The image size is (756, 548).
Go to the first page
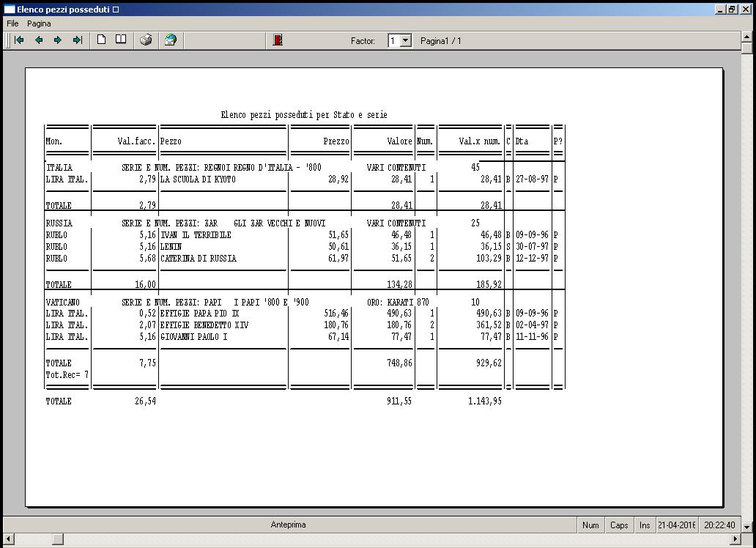click(19, 40)
